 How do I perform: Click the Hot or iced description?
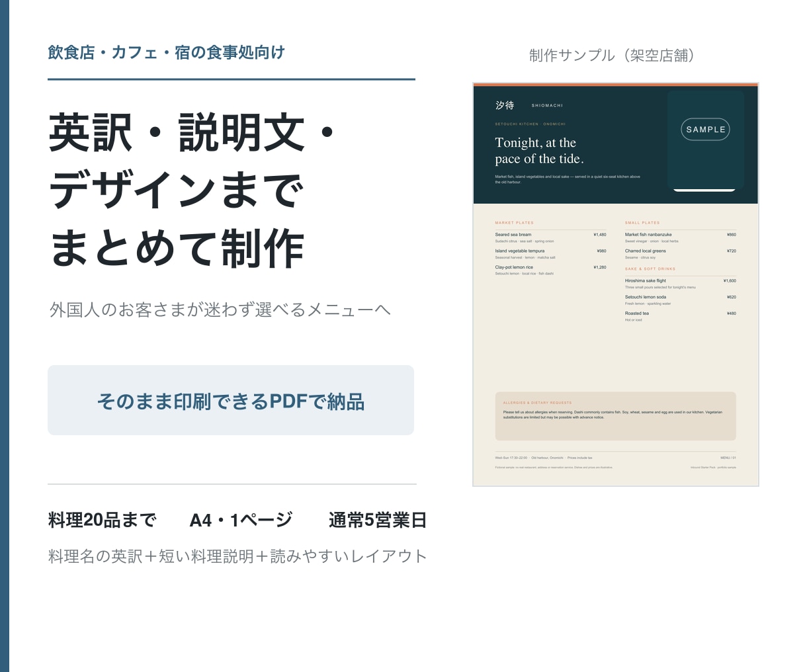click(x=634, y=320)
